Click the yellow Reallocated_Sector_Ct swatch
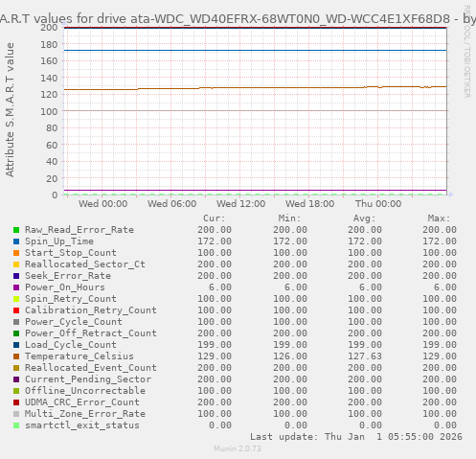476x459 pixels. [16, 264]
